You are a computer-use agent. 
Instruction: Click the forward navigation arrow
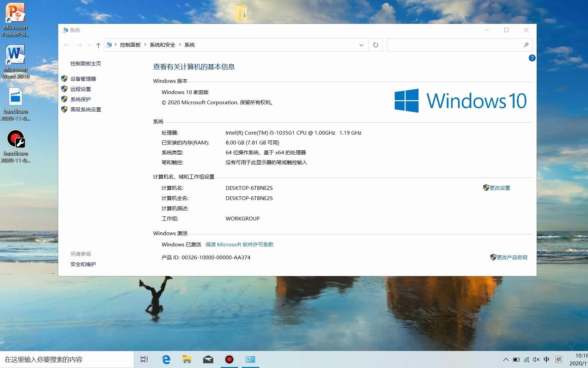[x=79, y=45]
